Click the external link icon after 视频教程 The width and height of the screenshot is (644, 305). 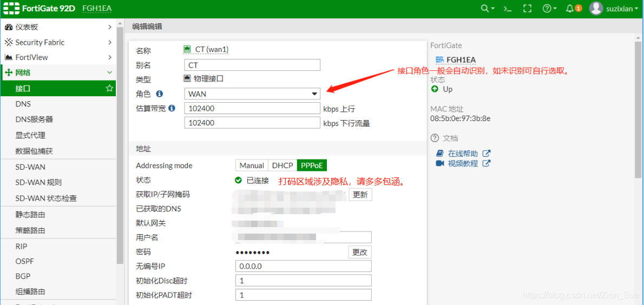coord(487,163)
